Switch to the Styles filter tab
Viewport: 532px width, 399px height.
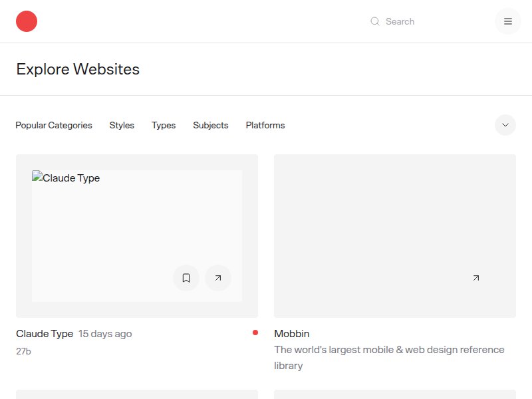122,125
